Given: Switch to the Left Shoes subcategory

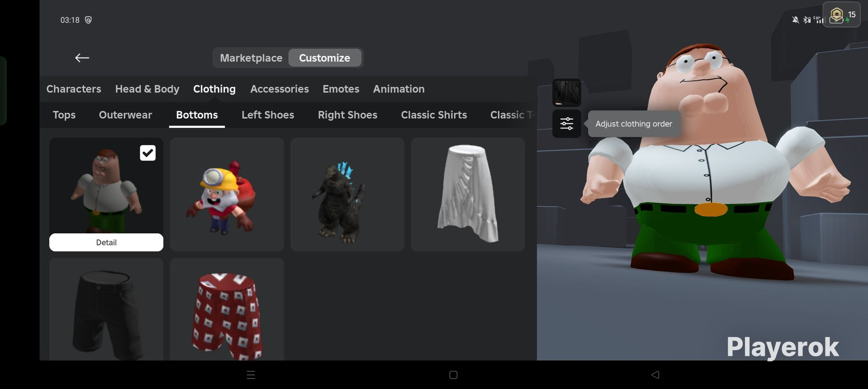Looking at the screenshot, I should tap(268, 115).
